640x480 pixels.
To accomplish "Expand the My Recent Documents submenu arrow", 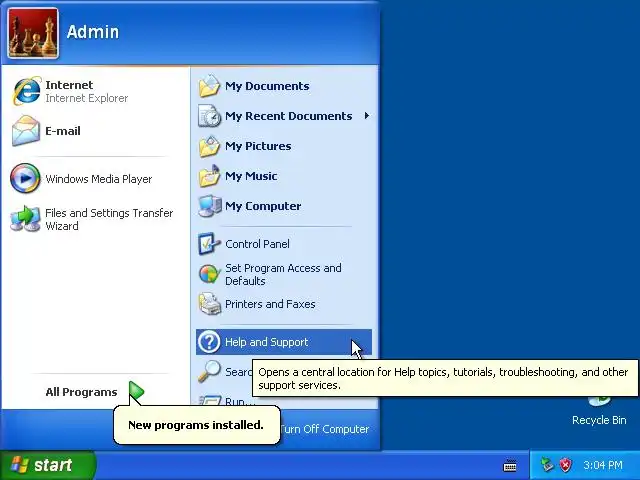I will tap(367, 116).
